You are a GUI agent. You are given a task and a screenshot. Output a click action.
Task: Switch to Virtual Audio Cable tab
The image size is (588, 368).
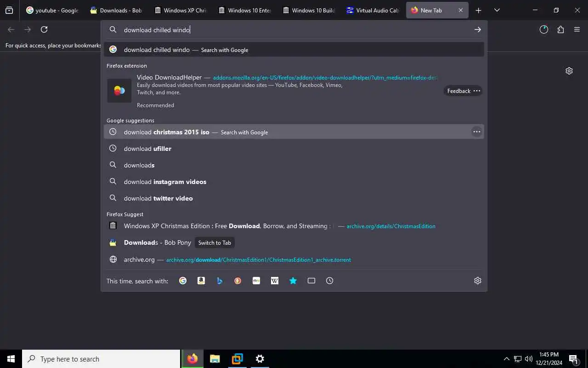coord(373,10)
